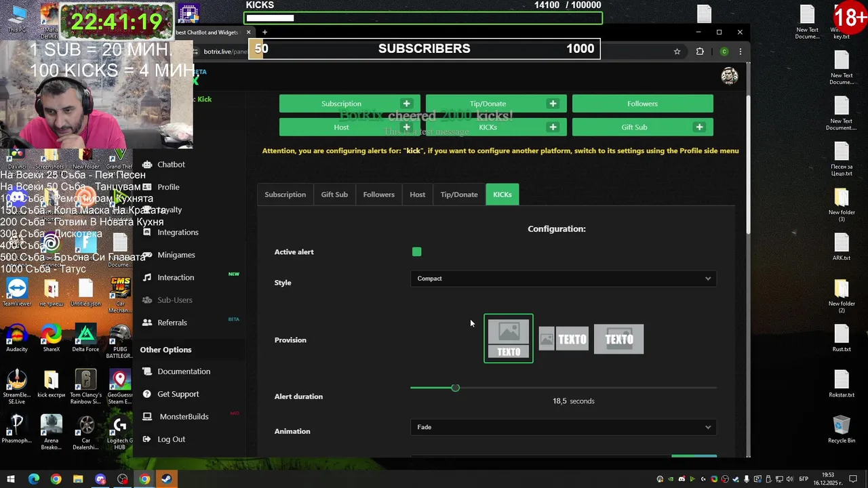The width and height of the screenshot is (868, 488).
Task: Click the plus icon on KICKs button
Action: [553, 127]
